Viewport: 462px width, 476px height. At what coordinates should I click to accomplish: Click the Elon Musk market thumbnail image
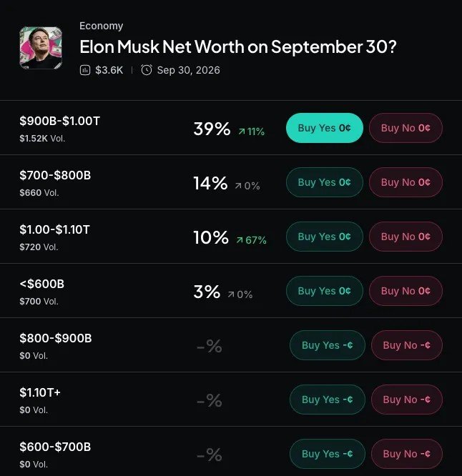coord(41,48)
